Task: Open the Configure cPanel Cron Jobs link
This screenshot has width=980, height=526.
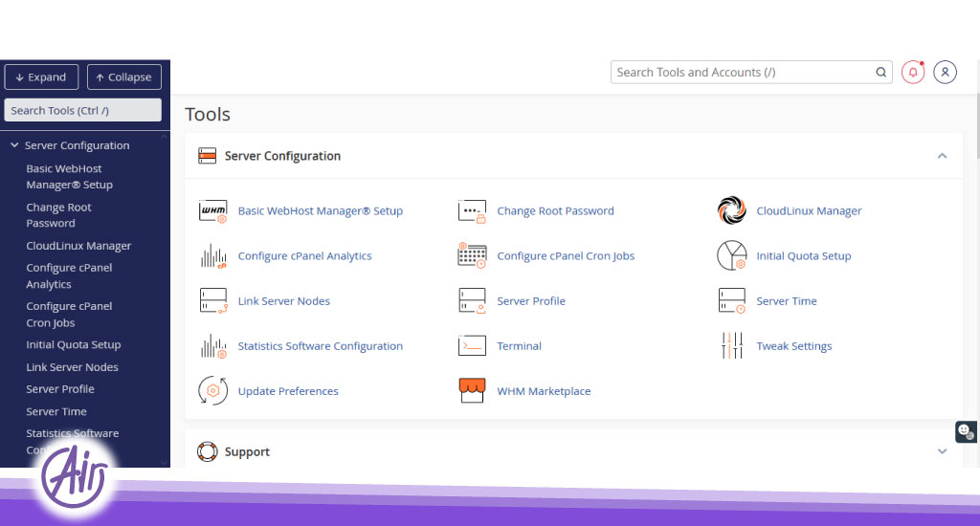Action: pyautogui.click(x=566, y=256)
